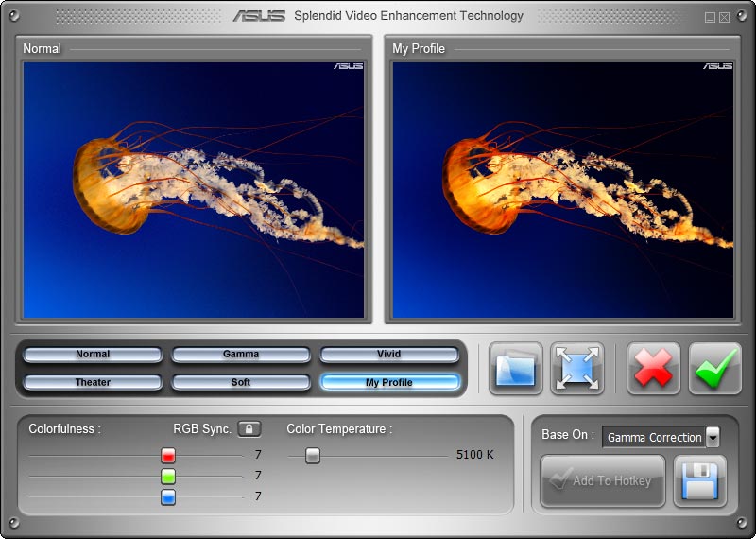
Task: Click the red colorfulness slider handle
Action: [168, 455]
